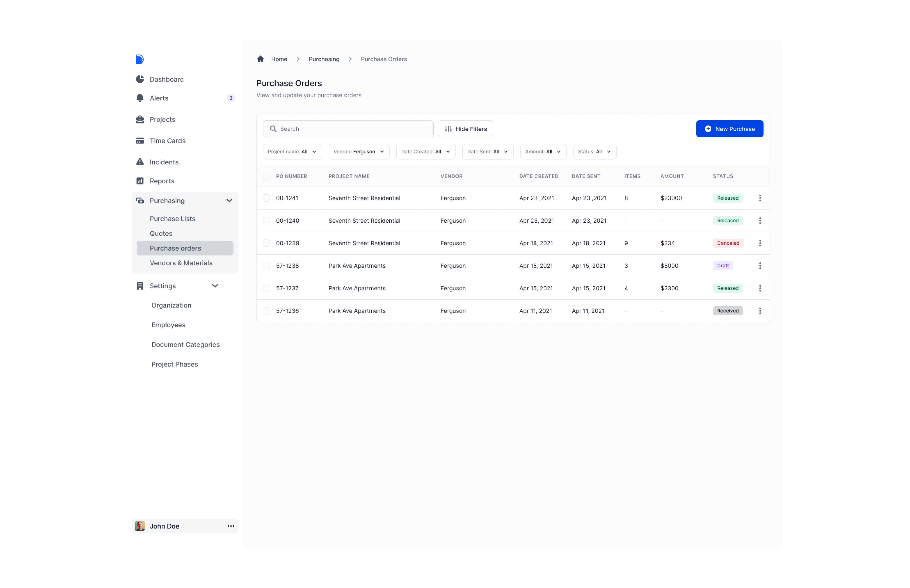The height and width of the screenshot is (588, 910).
Task: Open the Vendor: Ferguson filter dropdown
Action: point(359,152)
